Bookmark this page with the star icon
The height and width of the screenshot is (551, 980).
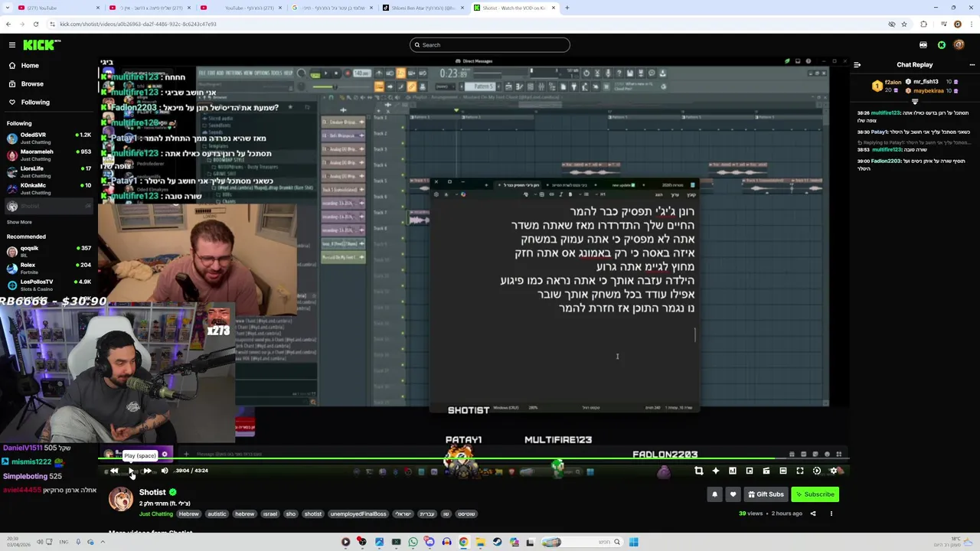(x=904, y=24)
